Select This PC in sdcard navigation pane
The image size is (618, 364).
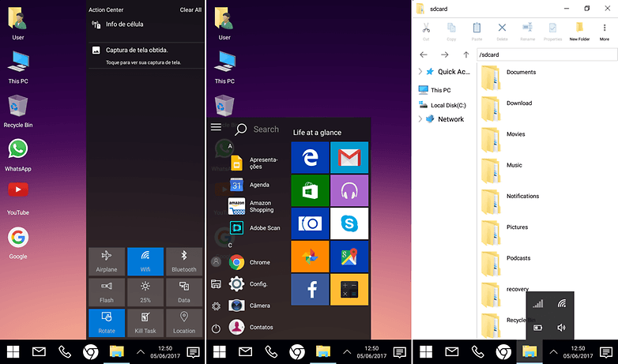pos(435,90)
